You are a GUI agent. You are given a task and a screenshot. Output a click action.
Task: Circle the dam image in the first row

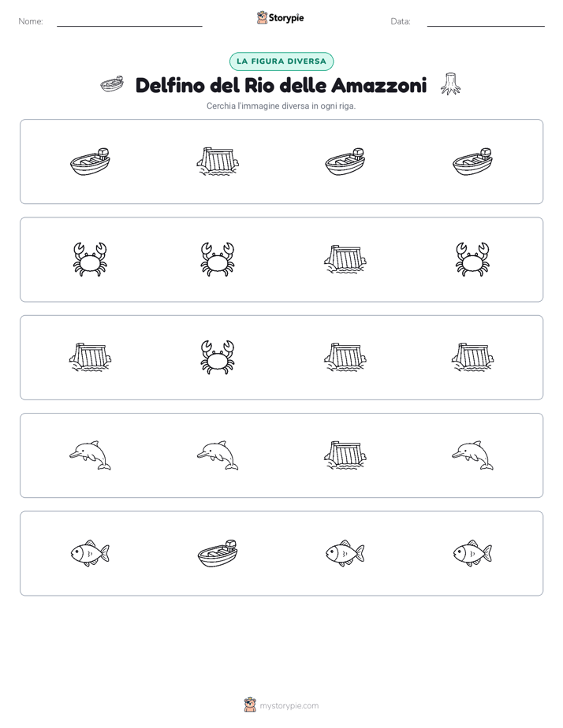pyautogui.click(x=218, y=162)
